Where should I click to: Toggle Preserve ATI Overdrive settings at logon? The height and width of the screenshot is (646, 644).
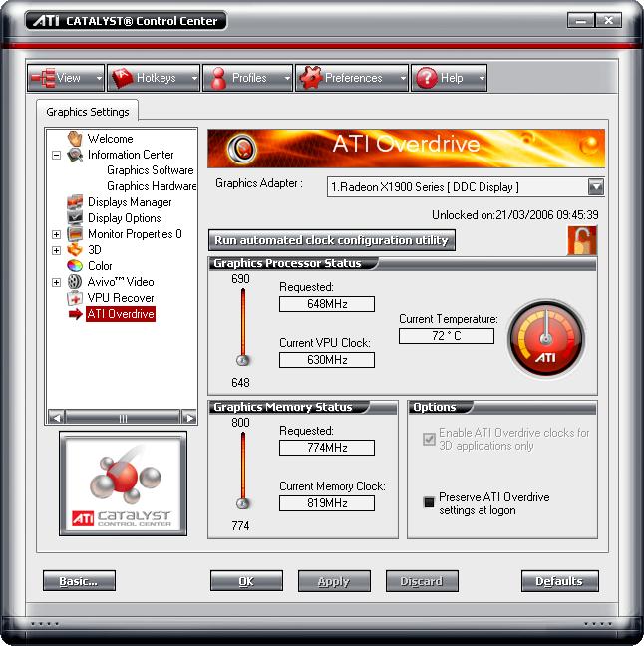pyautogui.click(x=429, y=502)
